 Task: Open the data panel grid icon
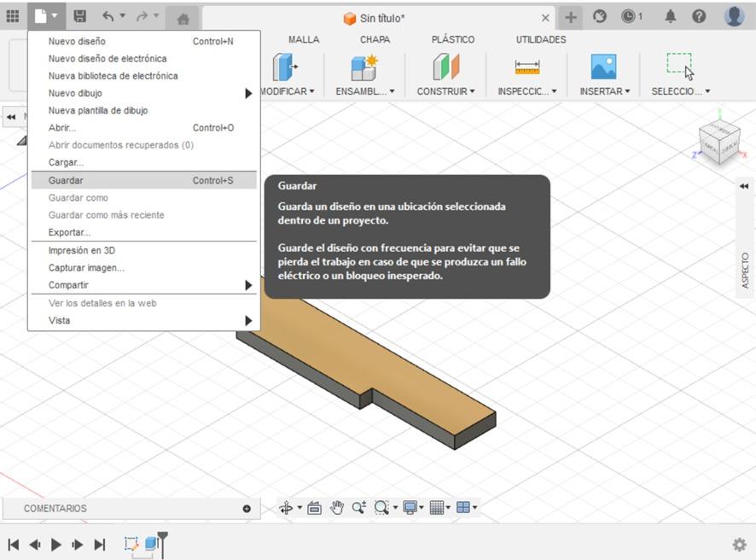coord(13,17)
